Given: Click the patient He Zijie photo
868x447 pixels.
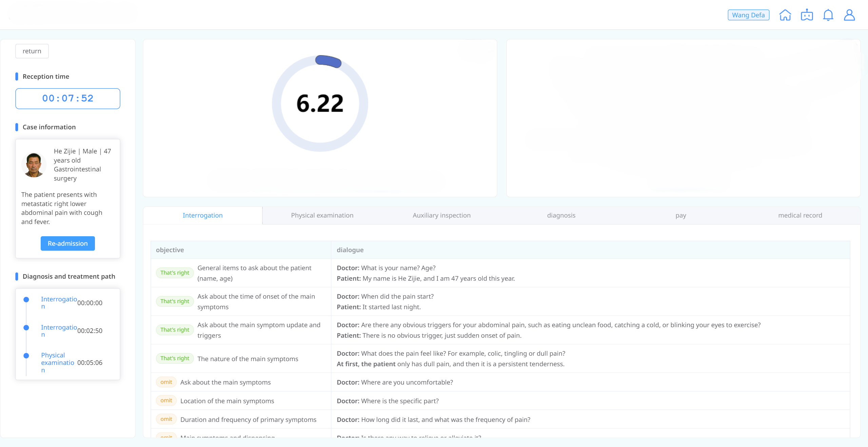Looking at the screenshot, I should coord(34,165).
